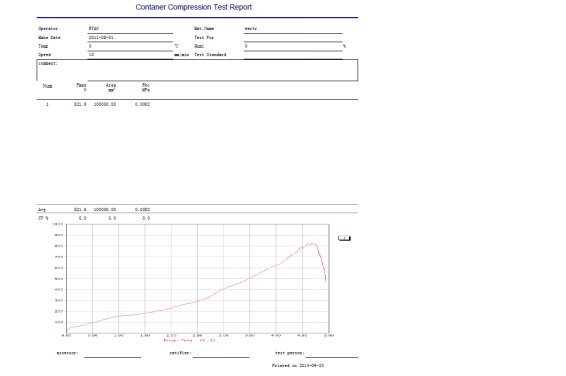566x376 pixels.
Task: Click the Operator value field
Action: click(x=130, y=29)
